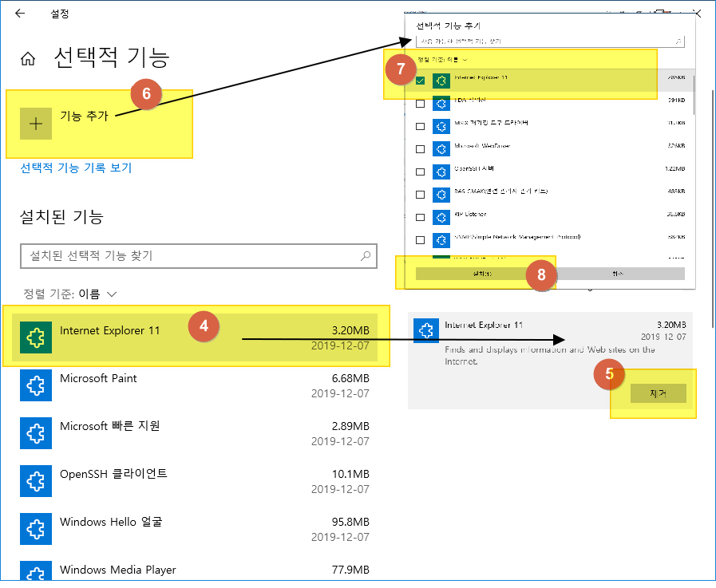This screenshot has height=588, width=716.
Task: Click the Microsoft Paint feature icon
Action: (x=36, y=385)
